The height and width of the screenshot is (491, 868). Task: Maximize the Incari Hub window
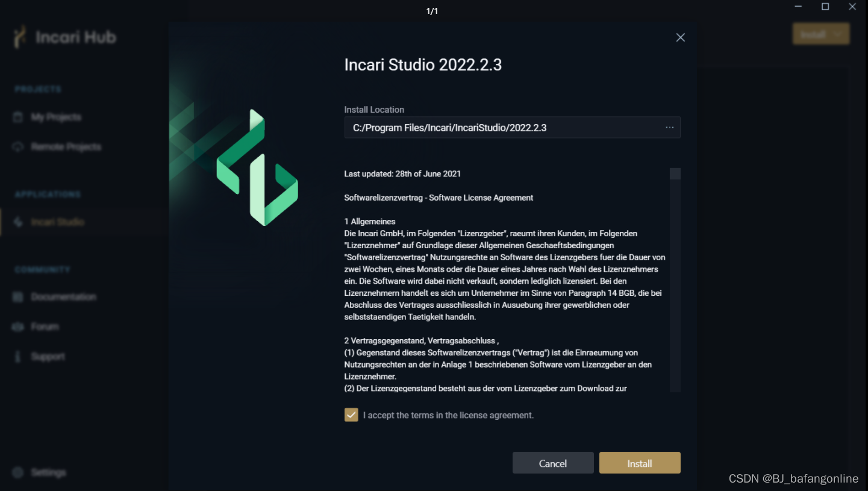click(825, 7)
